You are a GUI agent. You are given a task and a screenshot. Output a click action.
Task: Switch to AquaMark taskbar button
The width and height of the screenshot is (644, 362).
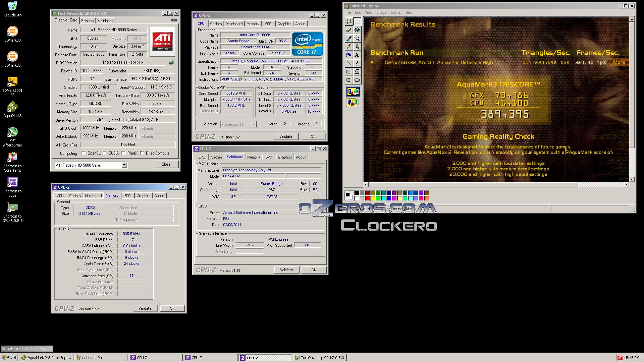point(46,358)
